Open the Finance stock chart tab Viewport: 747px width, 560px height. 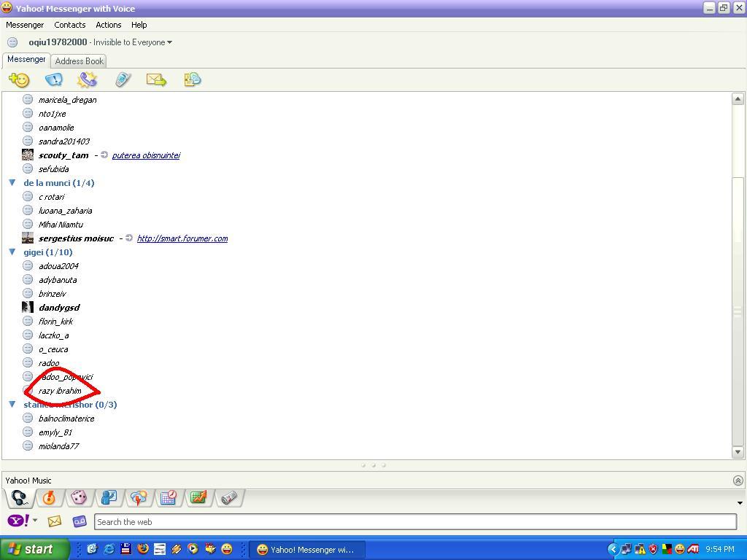198,498
